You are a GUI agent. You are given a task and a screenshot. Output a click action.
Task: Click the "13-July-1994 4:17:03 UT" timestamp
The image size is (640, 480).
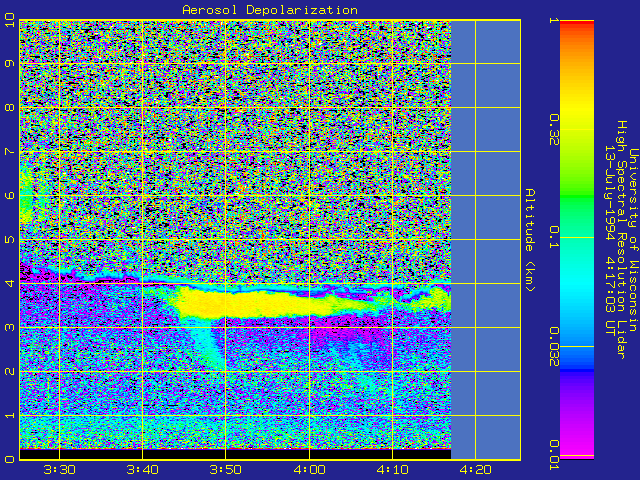[609, 240]
